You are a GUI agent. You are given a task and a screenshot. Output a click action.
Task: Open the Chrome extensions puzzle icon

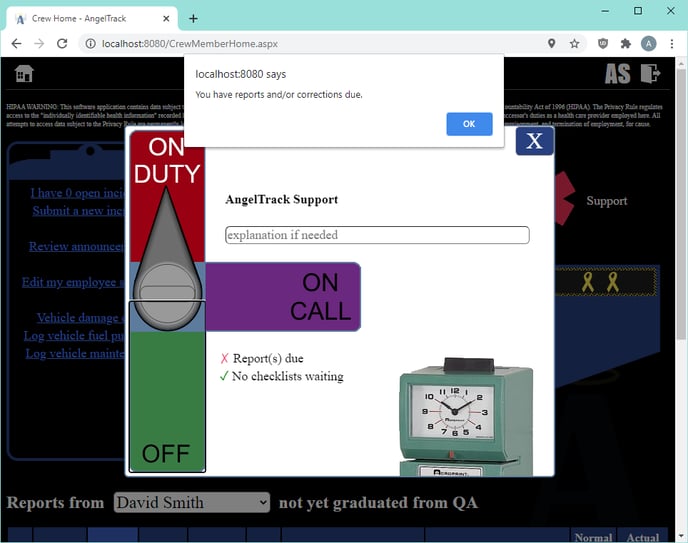[626, 43]
